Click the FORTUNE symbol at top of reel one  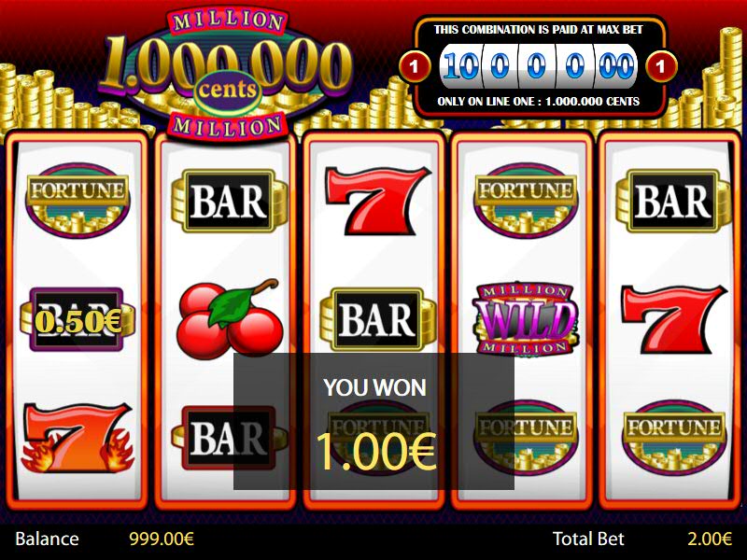tap(78, 200)
